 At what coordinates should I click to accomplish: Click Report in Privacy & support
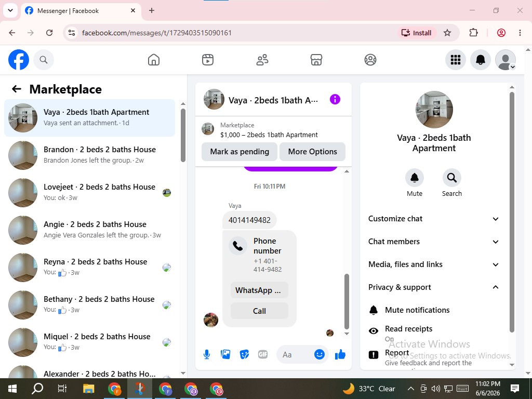[434, 357]
